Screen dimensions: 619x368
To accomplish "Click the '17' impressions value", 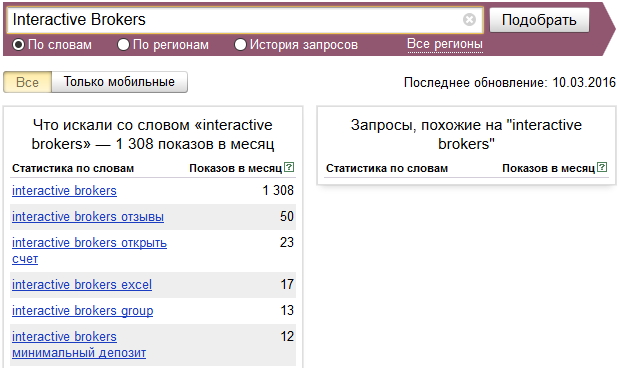I will [287, 284].
